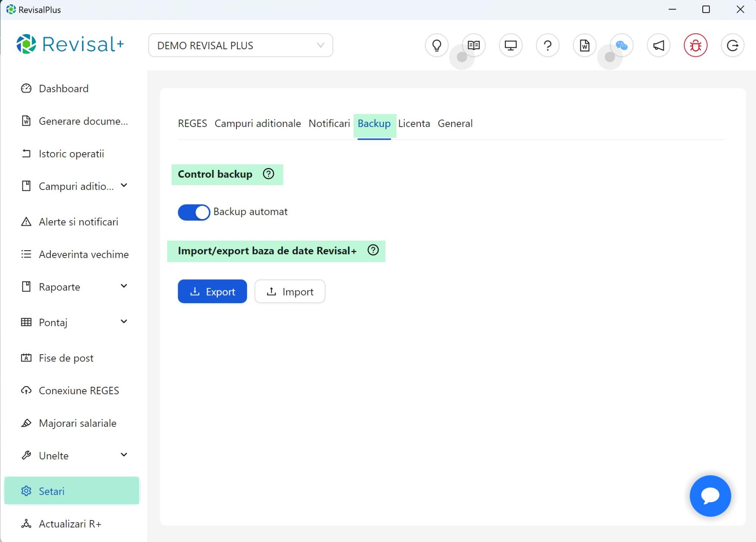Click the megaphone announcements icon

(658, 45)
